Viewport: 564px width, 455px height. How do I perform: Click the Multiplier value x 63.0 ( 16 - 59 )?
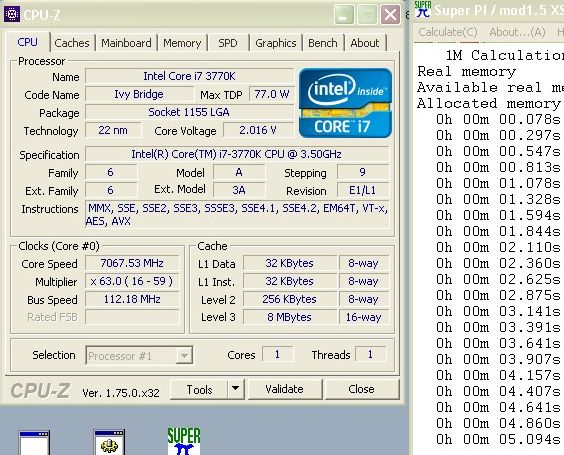coord(132,281)
